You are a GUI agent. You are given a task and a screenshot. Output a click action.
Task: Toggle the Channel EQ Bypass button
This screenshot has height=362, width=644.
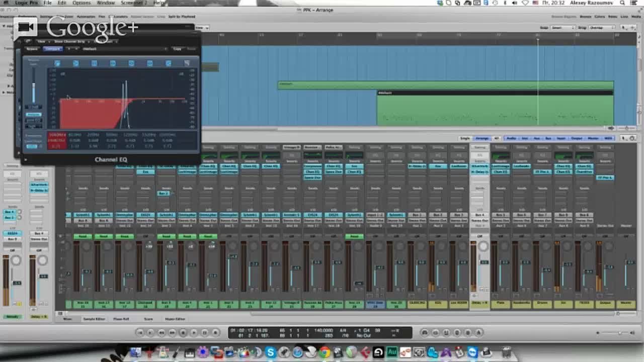(x=32, y=49)
